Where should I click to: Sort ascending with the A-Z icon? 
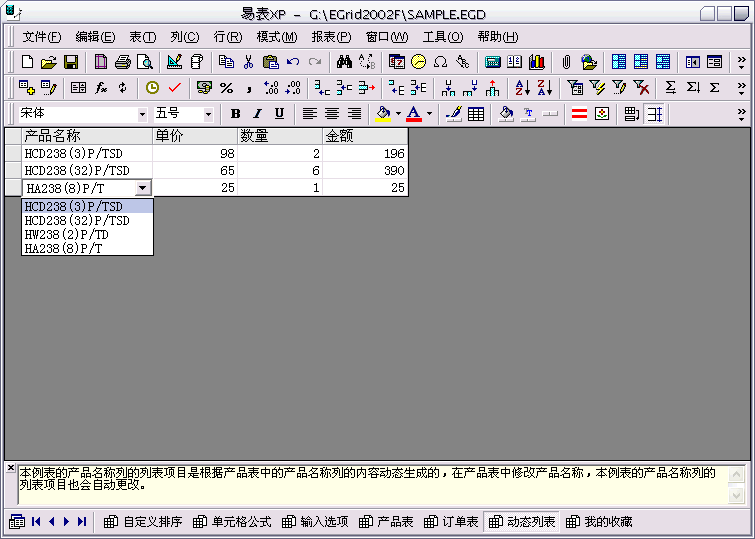click(x=522, y=88)
